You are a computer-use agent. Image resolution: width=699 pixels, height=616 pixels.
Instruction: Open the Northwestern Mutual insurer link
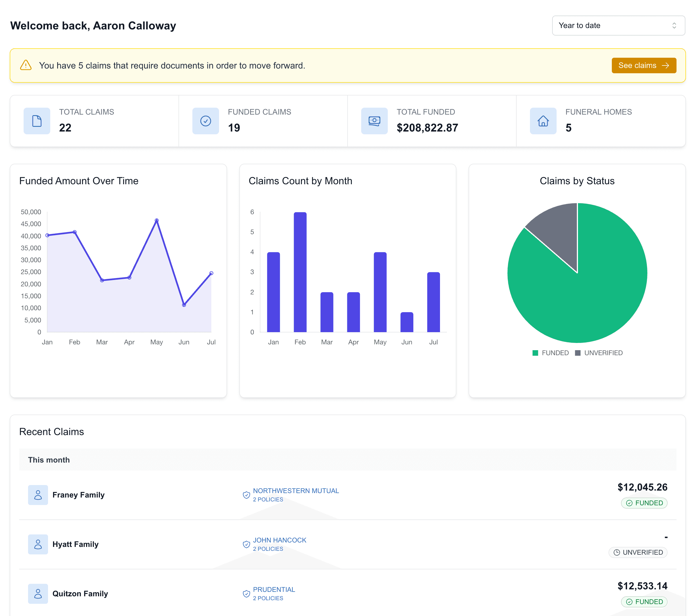click(296, 491)
